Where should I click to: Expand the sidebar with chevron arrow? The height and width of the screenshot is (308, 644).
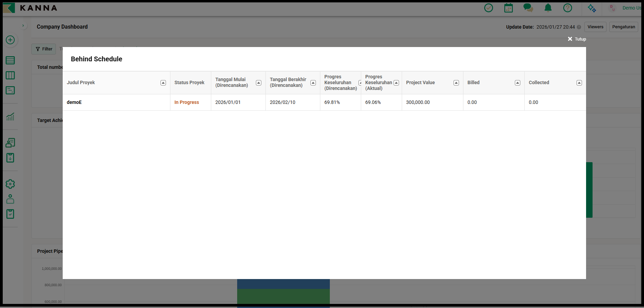[x=23, y=26]
